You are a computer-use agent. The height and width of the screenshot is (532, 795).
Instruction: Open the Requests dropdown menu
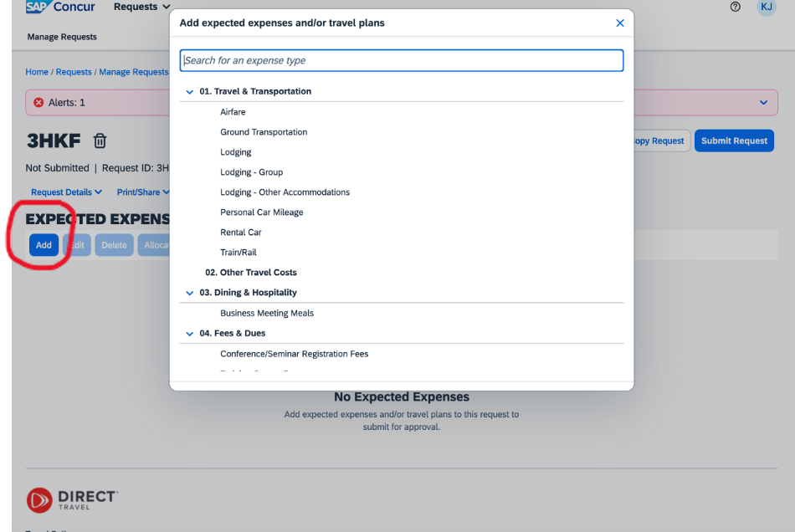pyautogui.click(x=141, y=7)
